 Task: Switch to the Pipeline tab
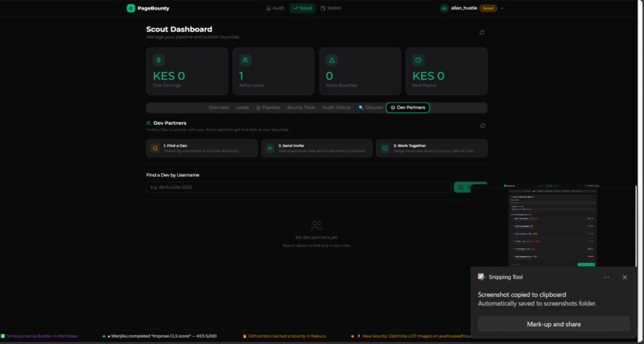click(x=268, y=108)
